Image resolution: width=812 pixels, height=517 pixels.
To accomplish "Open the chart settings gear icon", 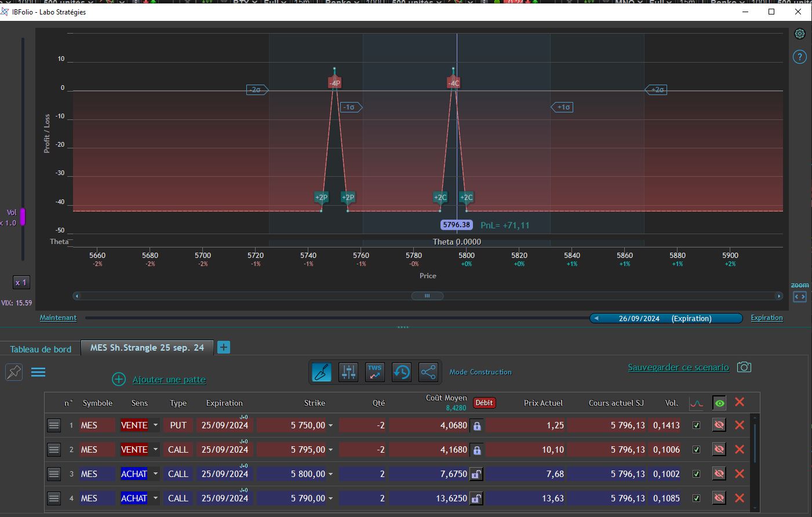I will pos(800,34).
